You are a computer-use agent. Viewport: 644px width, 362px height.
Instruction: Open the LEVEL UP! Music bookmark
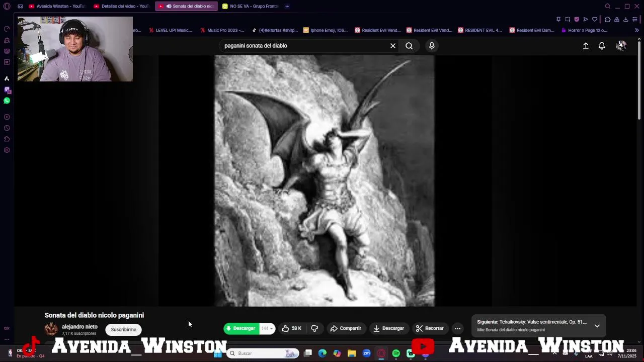170,30
